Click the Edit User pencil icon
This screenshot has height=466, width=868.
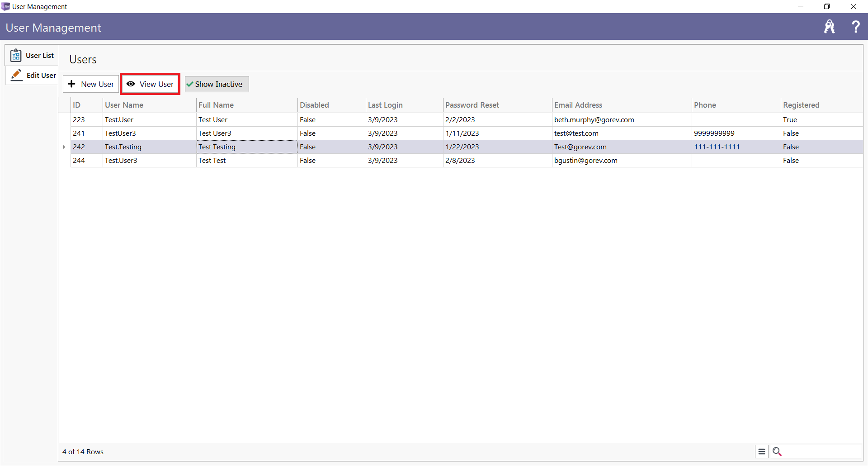pyautogui.click(x=17, y=75)
